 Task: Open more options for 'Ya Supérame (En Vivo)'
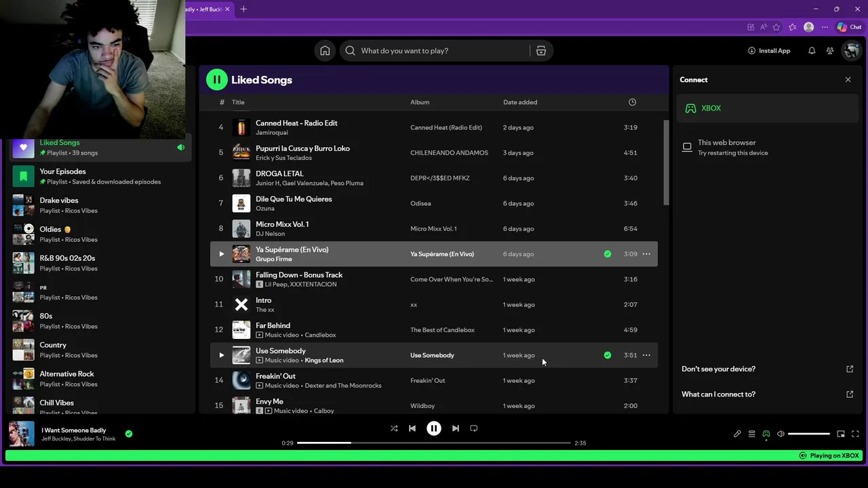tap(646, 254)
